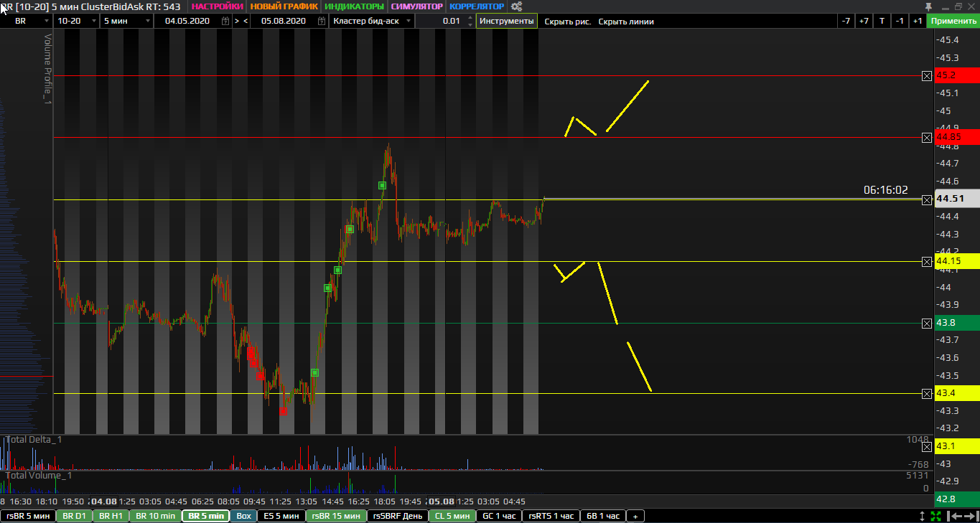Switch to the BR 10 min tab
The width and height of the screenshot is (980, 523).
tap(156, 516)
